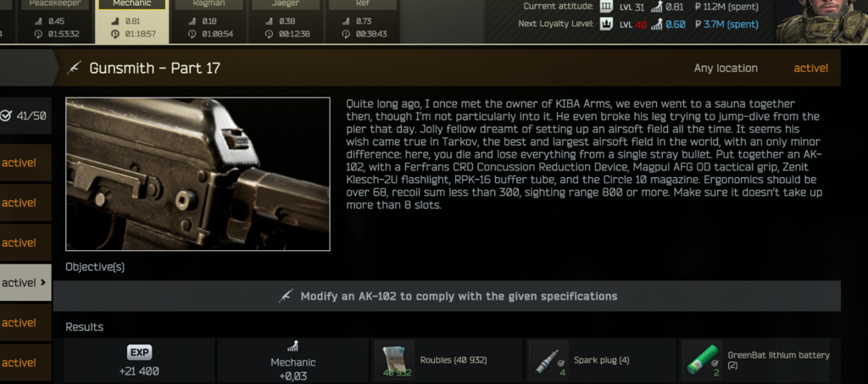Click the Mechanic reputation reward icon

292,347
